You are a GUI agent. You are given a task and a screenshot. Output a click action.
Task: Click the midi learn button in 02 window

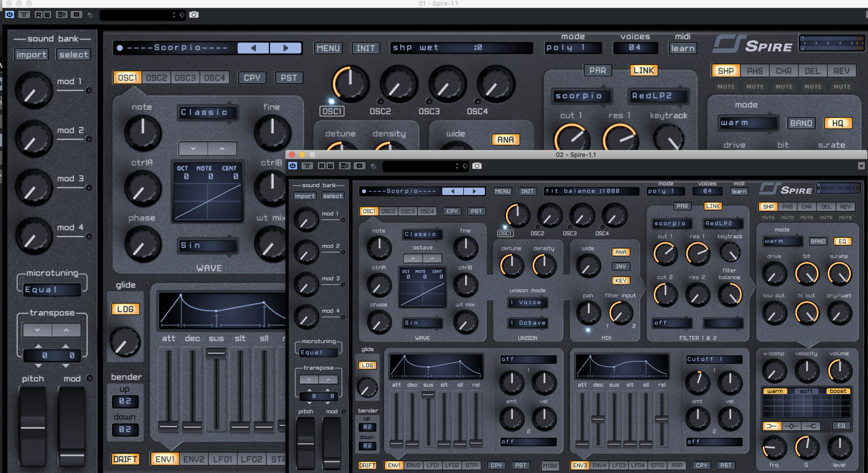point(739,191)
